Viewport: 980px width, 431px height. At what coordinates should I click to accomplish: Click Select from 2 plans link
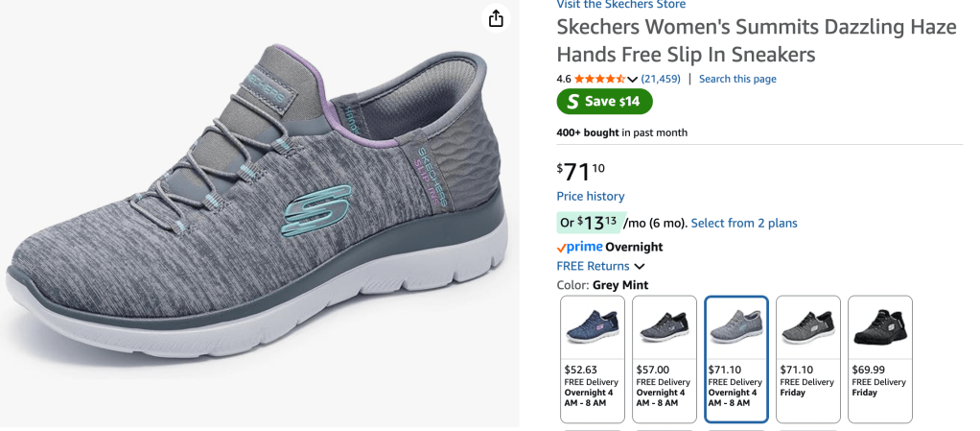(744, 223)
